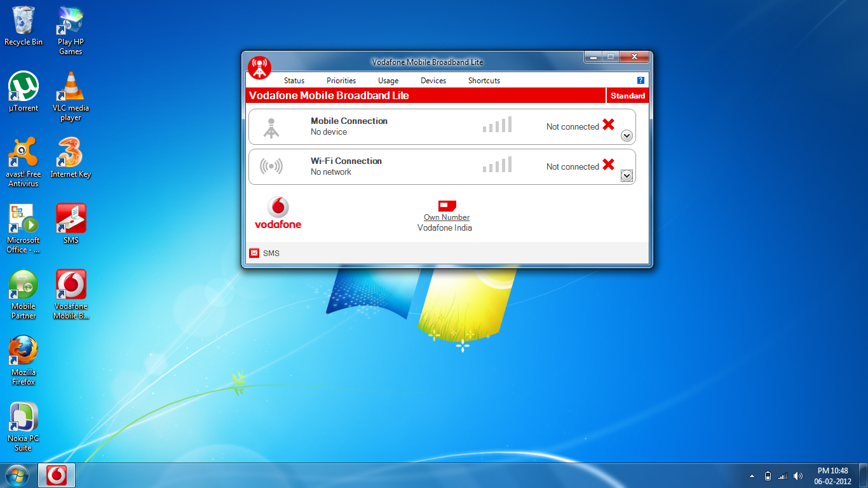Click the volume speaker tray icon
The width and height of the screenshot is (868, 488).
[x=798, y=476]
